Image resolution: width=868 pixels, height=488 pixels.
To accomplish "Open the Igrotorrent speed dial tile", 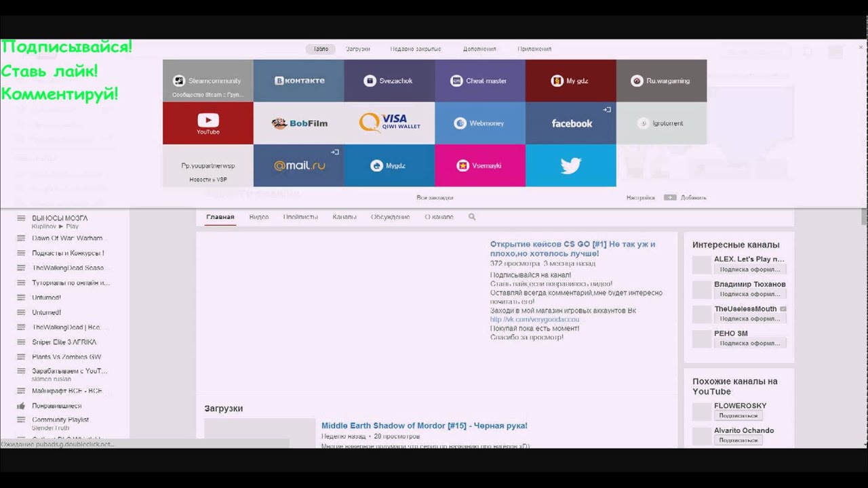I will tap(661, 123).
